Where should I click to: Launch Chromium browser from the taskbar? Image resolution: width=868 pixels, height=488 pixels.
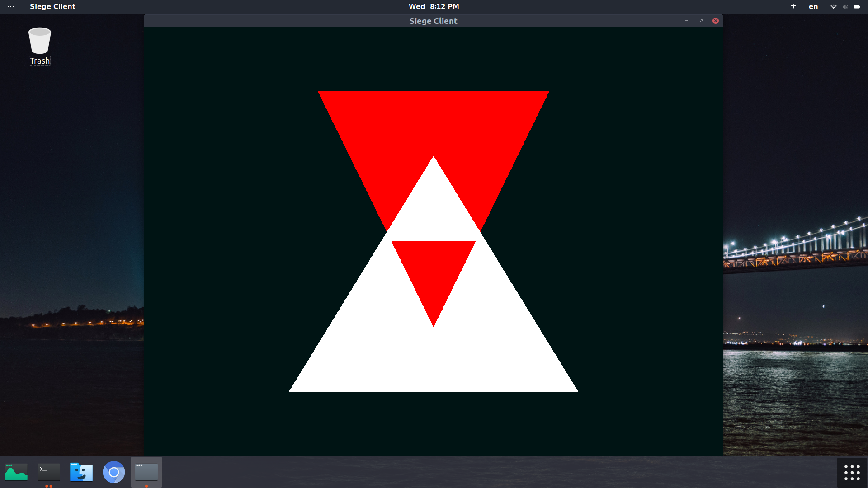click(x=113, y=472)
